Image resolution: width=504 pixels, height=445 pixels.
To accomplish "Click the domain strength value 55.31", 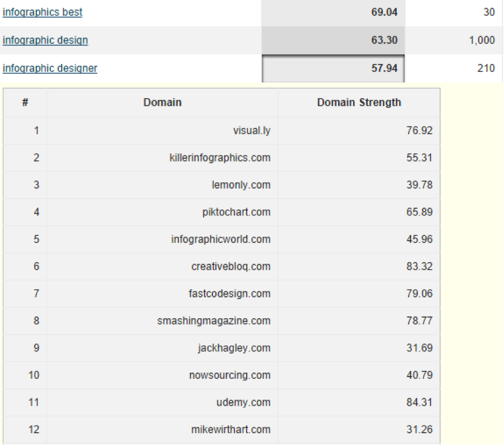I will [419, 158].
